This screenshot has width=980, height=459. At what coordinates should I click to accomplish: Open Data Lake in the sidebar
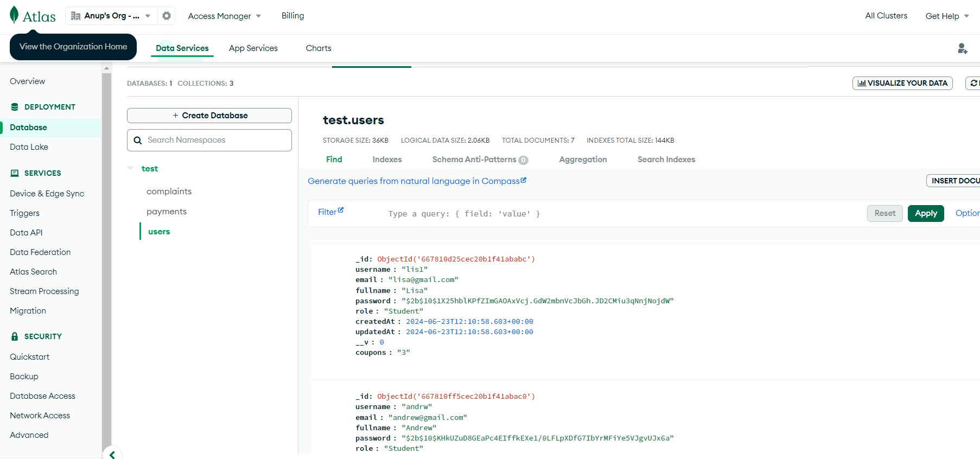(29, 147)
